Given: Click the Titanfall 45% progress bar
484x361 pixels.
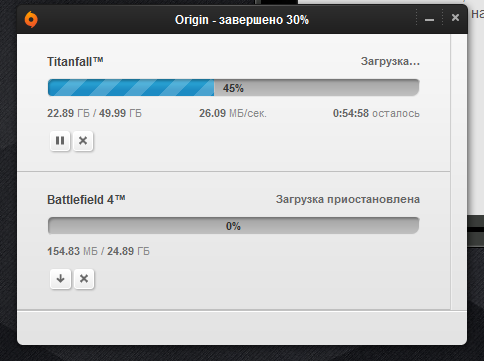Looking at the screenshot, I should [x=233, y=88].
